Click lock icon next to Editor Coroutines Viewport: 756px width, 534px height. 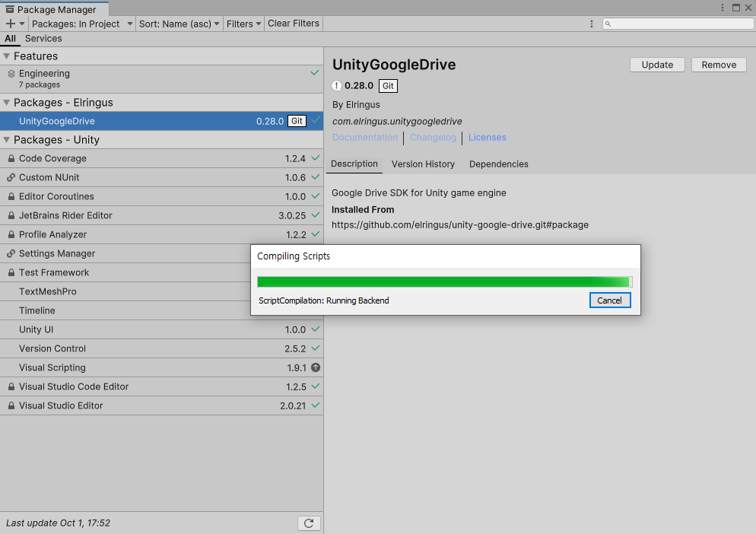[x=11, y=196]
